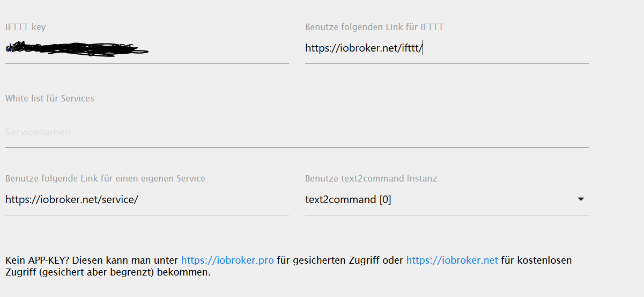Open the https://iobroker.pro link

(x=227, y=260)
